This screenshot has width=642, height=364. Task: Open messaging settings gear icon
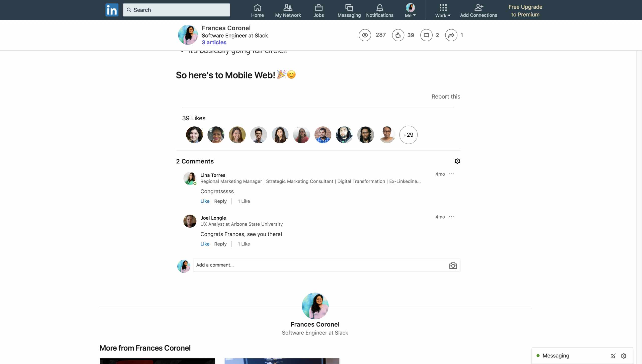pyautogui.click(x=624, y=356)
